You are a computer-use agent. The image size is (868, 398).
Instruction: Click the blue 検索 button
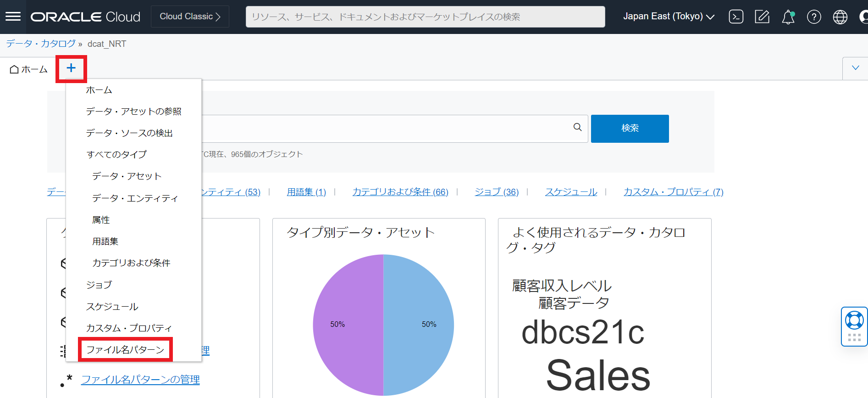pyautogui.click(x=630, y=129)
